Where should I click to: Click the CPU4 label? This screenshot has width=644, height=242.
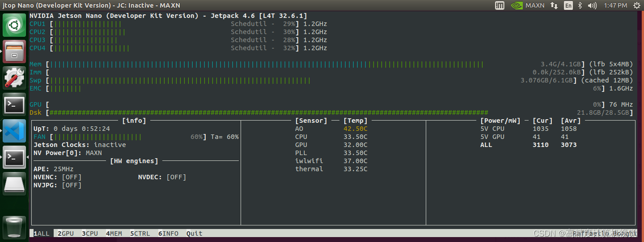(x=38, y=48)
